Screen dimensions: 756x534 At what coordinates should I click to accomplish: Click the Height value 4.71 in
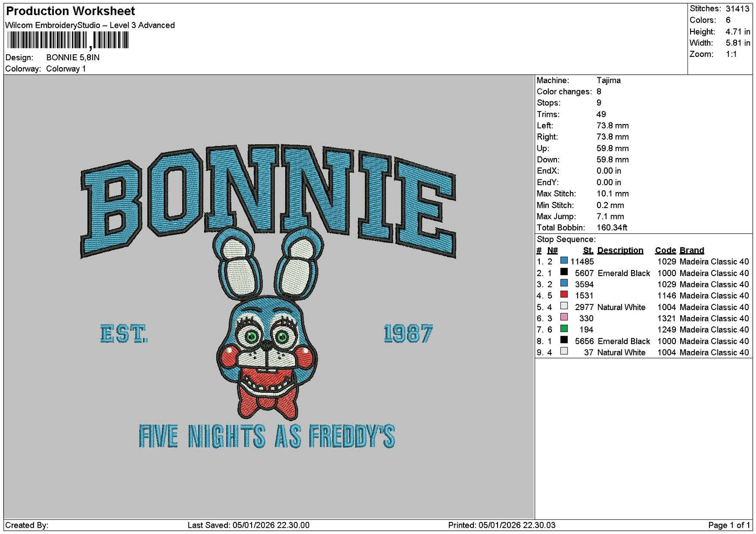738,31
